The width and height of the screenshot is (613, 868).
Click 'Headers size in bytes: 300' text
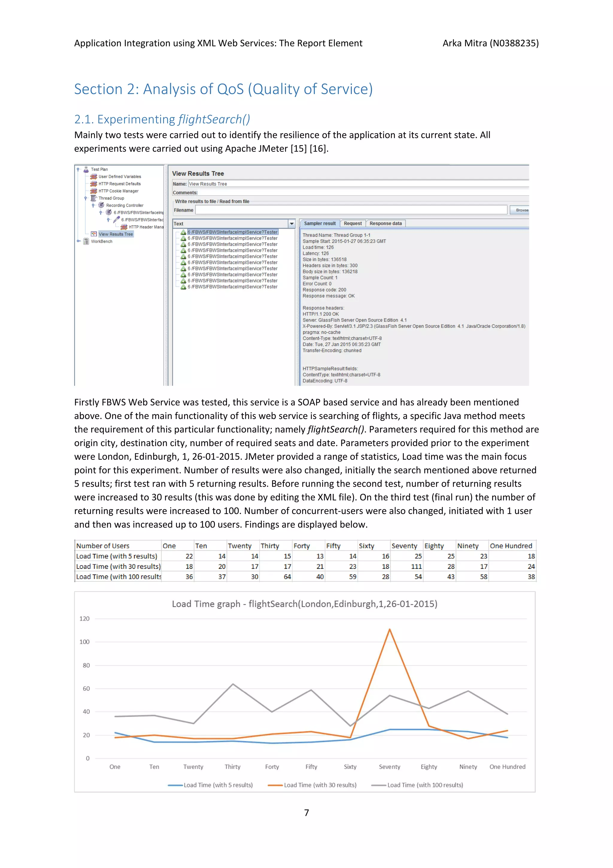pyautogui.click(x=330, y=265)
